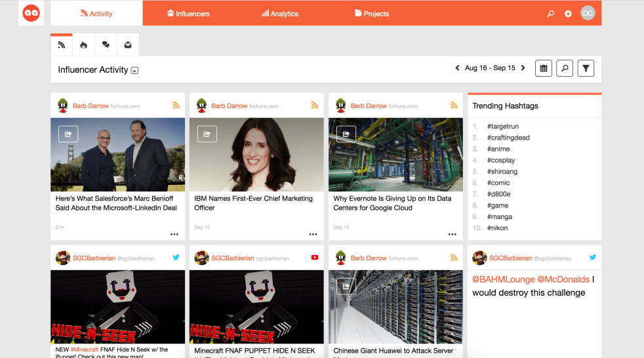Click the search icon in the orange header
644x358 pixels.
550,14
